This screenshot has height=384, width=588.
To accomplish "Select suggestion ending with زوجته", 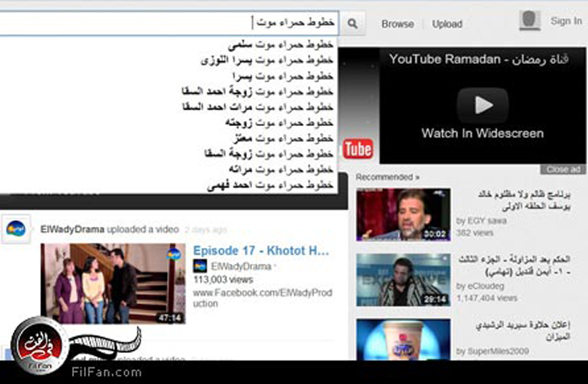I will point(280,123).
